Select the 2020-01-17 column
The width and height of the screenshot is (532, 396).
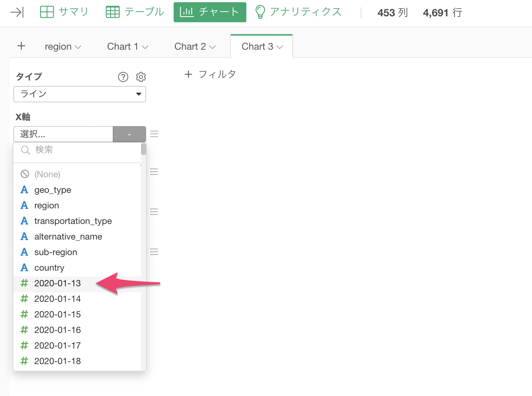[x=77, y=346]
